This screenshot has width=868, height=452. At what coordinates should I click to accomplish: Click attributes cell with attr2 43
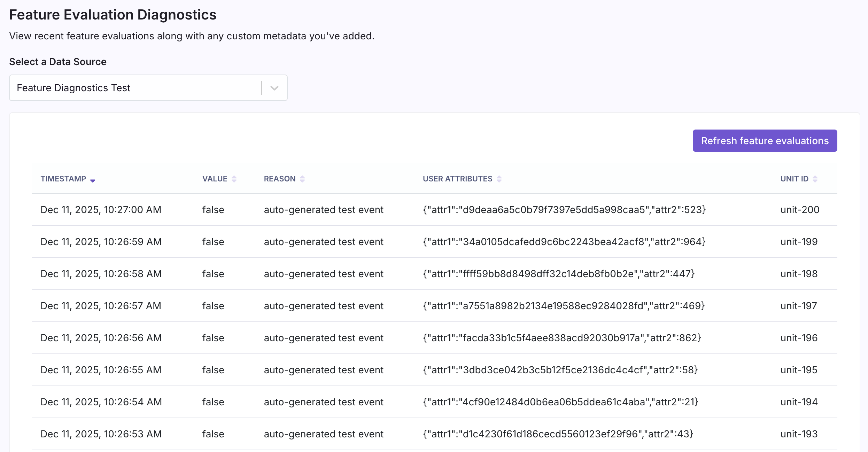point(558,434)
